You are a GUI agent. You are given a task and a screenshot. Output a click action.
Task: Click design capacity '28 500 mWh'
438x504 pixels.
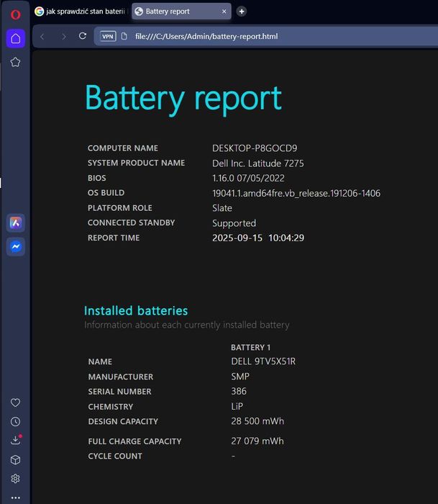257,421
